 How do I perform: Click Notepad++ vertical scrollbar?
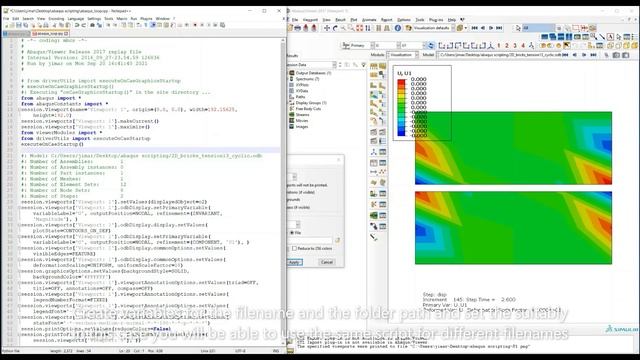point(282,192)
